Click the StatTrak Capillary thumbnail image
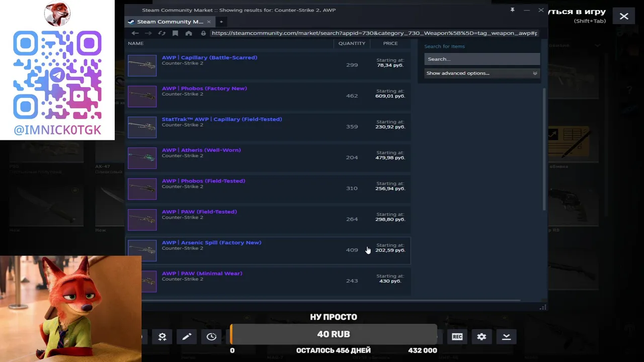The height and width of the screenshot is (362, 644). (142, 127)
